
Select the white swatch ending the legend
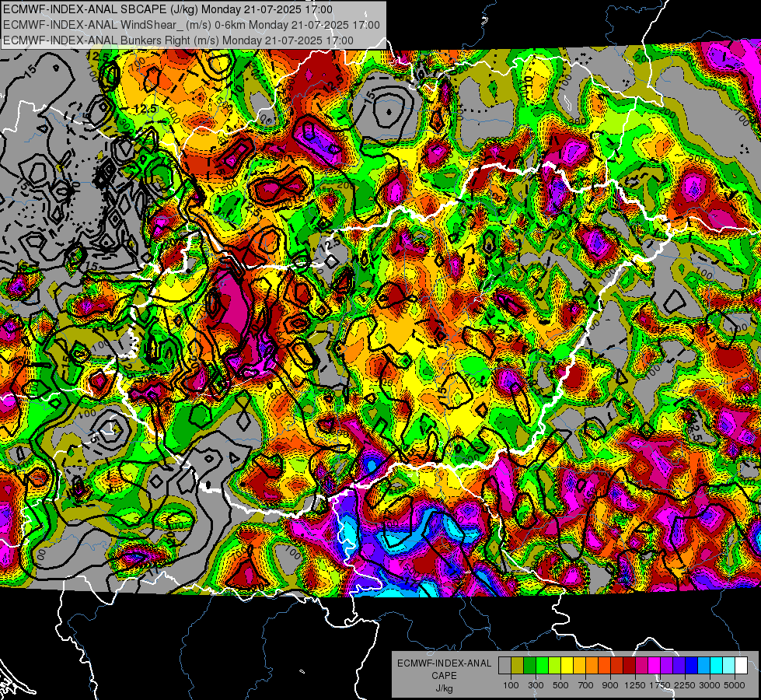pos(741,666)
